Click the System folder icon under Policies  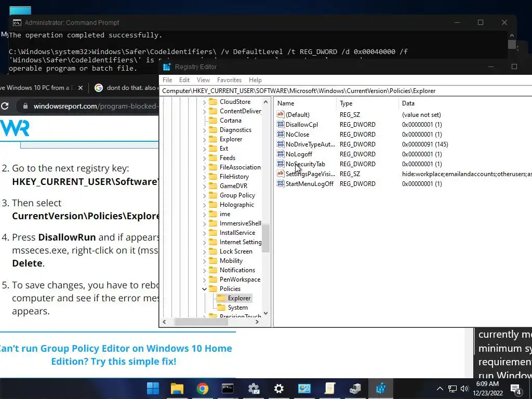pyautogui.click(x=221, y=308)
